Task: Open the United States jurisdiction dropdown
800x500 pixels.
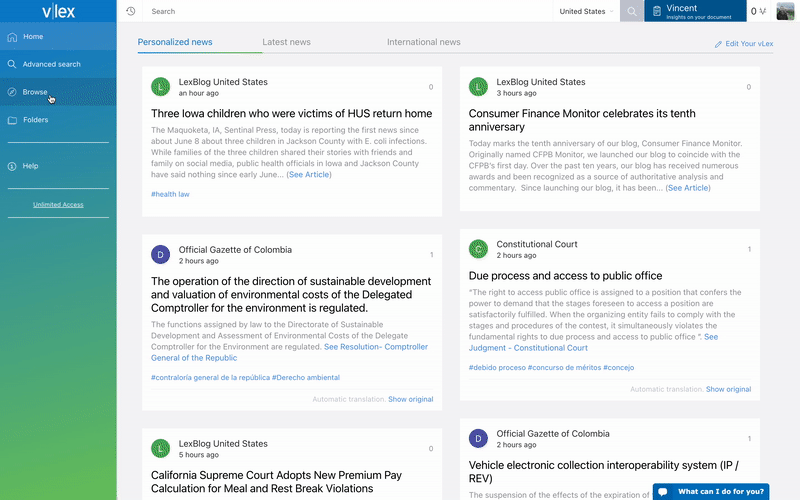Action: tap(586, 11)
